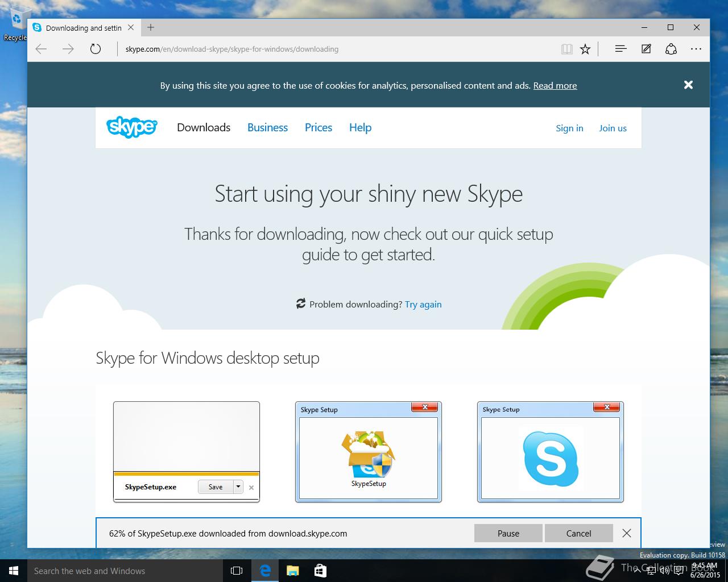The height and width of the screenshot is (582, 728).
Task: Click the Skype logo
Action: coord(132,127)
